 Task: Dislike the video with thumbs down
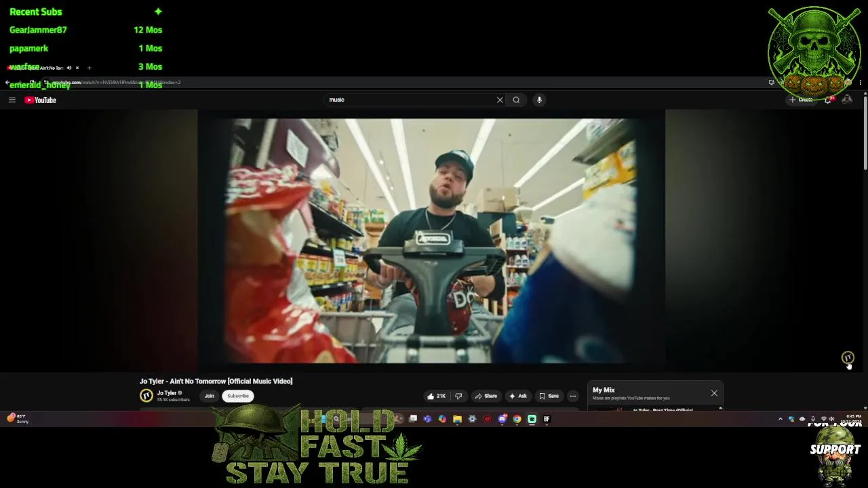coord(458,396)
